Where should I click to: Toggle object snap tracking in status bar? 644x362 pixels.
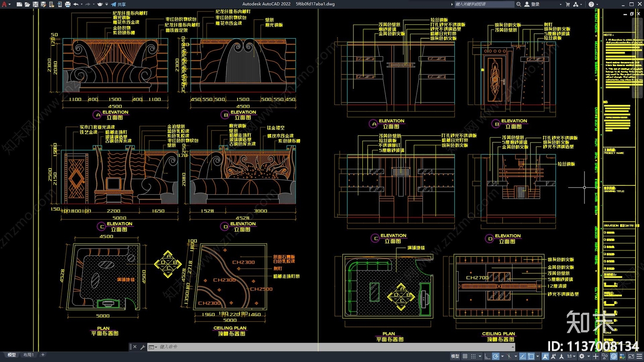[x=523, y=356]
